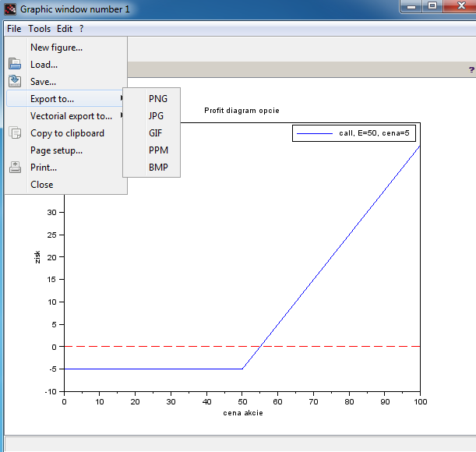This screenshot has height=452, width=476.
Task: Click the Load folder icon in File menu
Action: pyautogui.click(x=15, y=64)
